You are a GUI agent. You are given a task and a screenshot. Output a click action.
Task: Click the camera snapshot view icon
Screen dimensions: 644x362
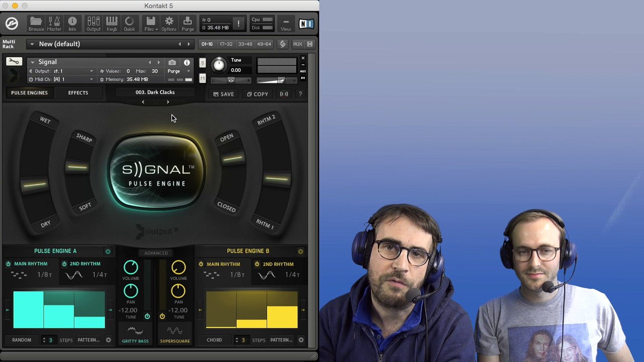click(172, 63)
